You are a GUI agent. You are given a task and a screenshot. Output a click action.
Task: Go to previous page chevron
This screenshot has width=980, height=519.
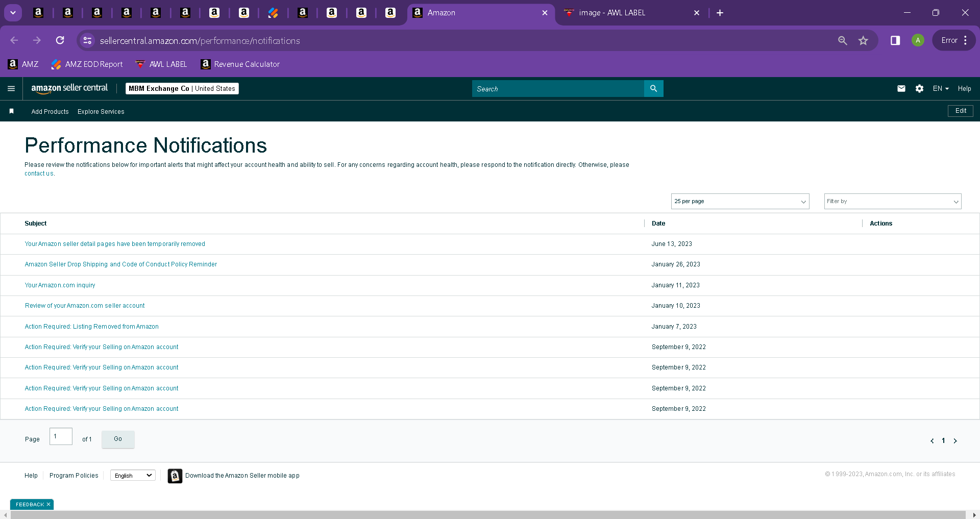point(932,441)
